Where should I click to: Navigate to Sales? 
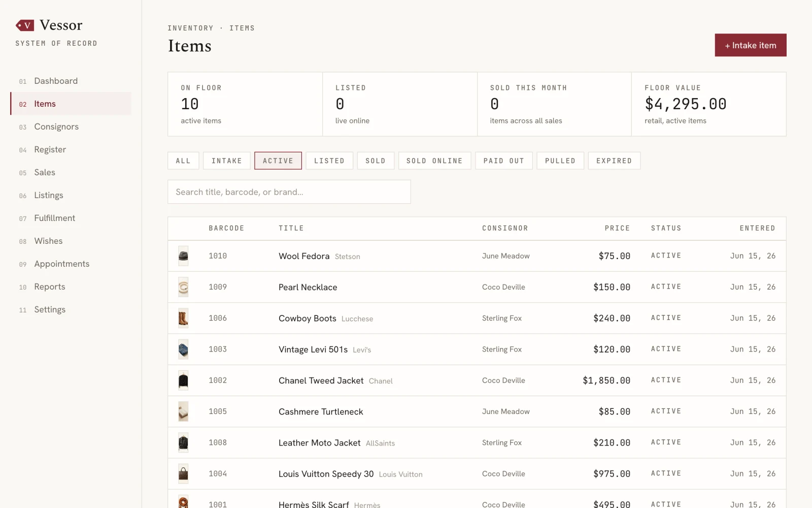(71, 172)
